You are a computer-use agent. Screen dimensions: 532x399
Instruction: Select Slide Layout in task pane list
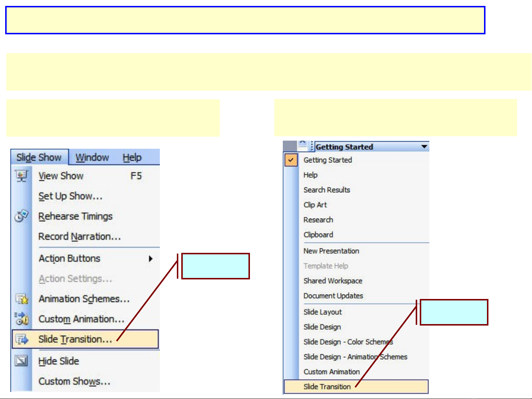click(323, 312)
